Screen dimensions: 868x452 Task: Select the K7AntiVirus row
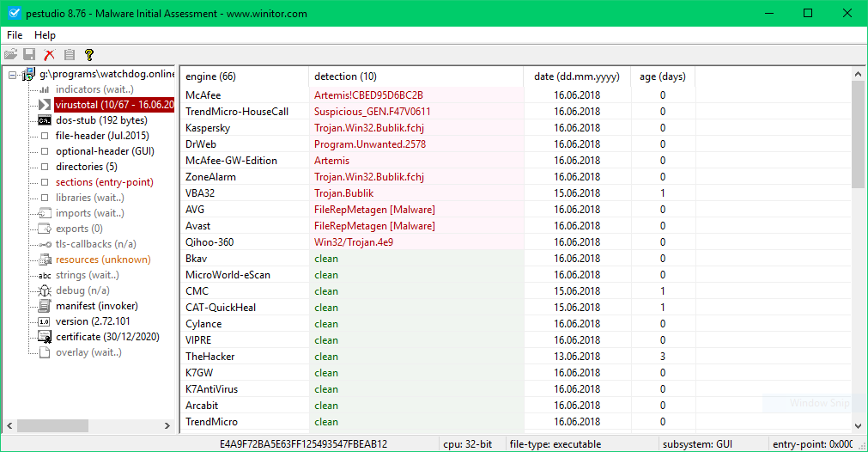click(x=515, y=389)
